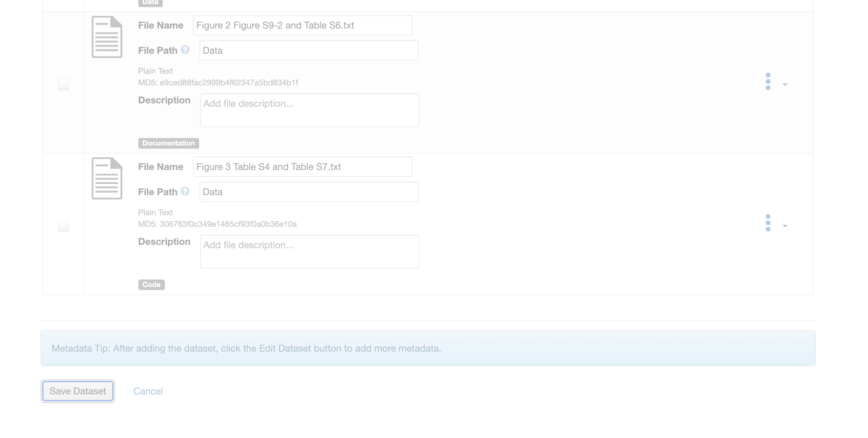Select checkbox for Figure 2 Figure S9-2 file
This screenshot has height=438, width=868.
pos(64,84)
